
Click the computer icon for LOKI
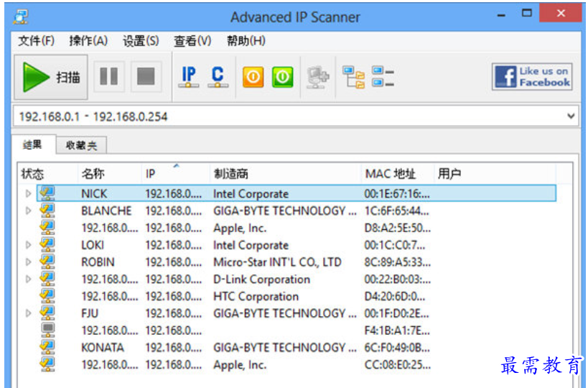click(47, 245)
